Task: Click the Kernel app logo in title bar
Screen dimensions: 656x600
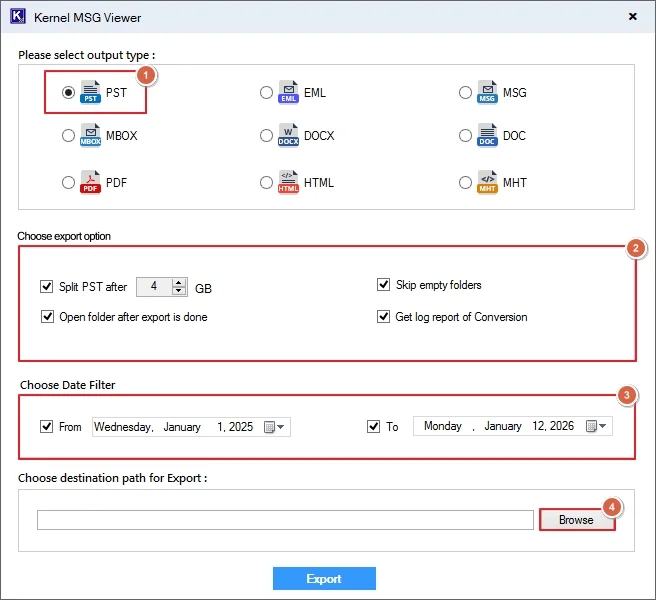Action: pyautogui.click(x=18, y=17)
